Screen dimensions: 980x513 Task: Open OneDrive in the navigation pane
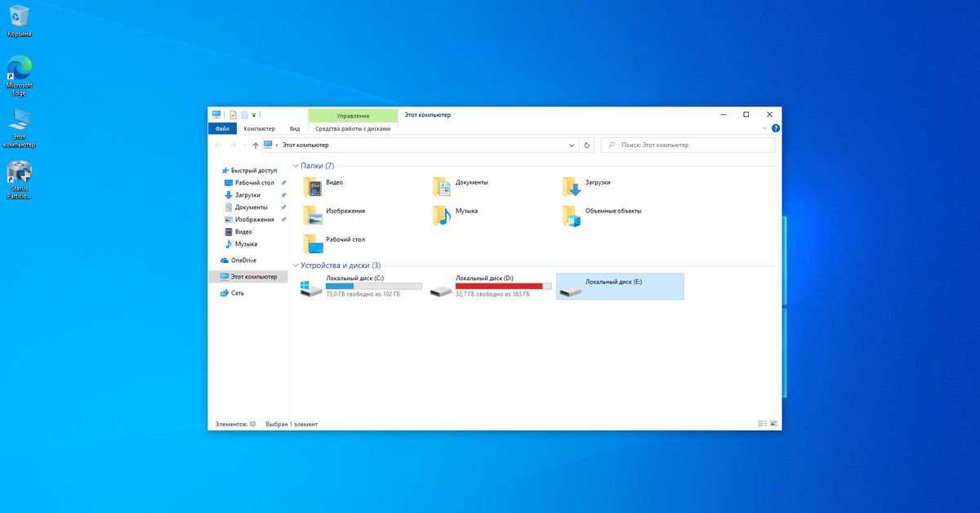tap(243, 261)
